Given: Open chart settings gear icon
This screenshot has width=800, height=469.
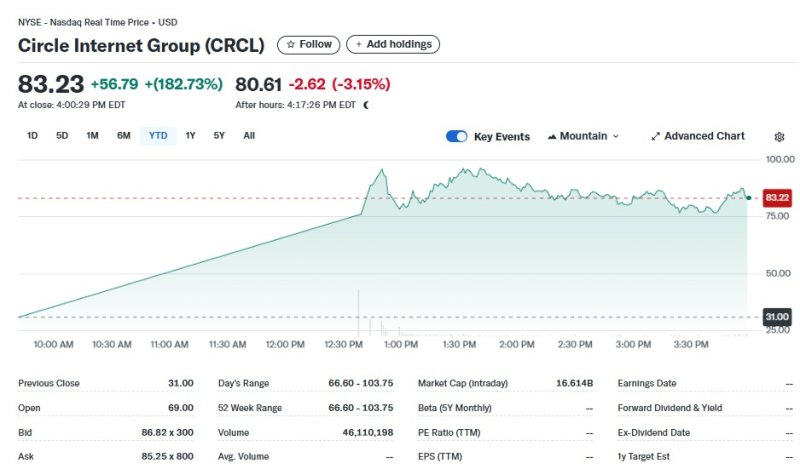Looking at the screenshot, I should (x=780, y=137).
